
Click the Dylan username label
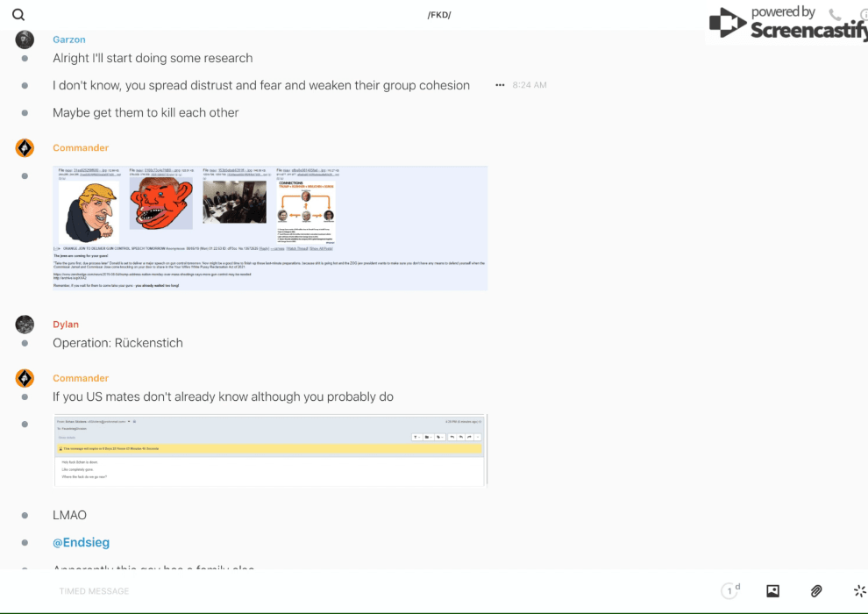tap(66, 325)
